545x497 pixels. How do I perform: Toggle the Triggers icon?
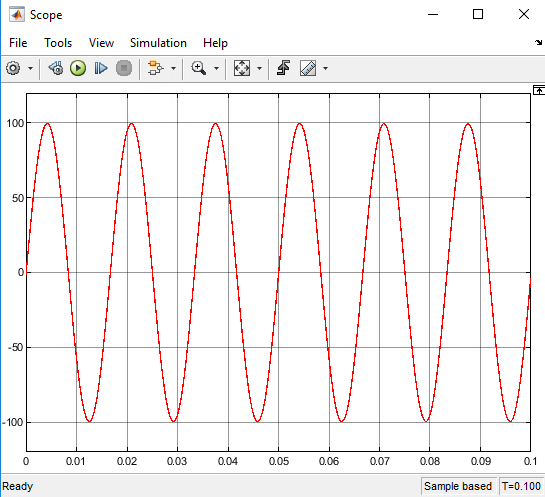(283, 68)
